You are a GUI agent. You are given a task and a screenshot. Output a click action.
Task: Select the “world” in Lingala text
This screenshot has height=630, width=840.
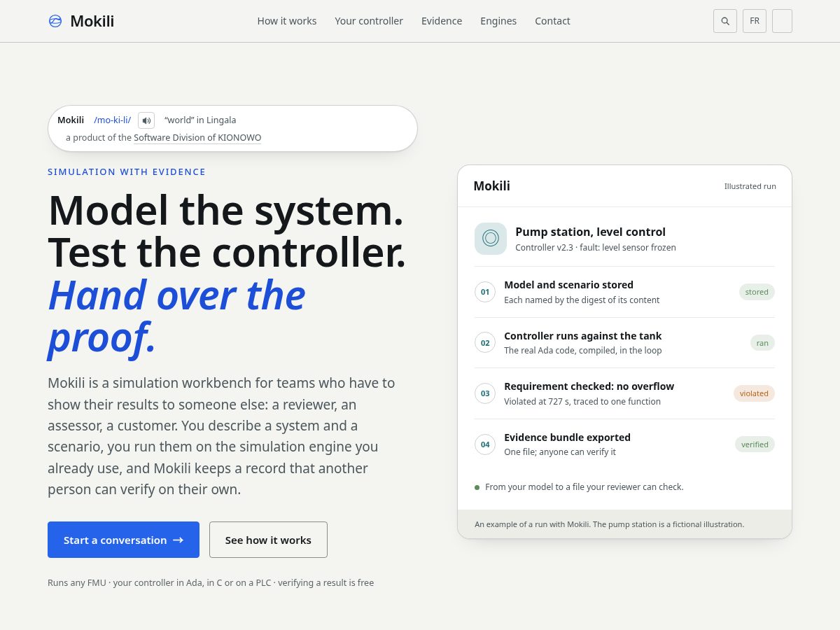[x=200, y=120]
